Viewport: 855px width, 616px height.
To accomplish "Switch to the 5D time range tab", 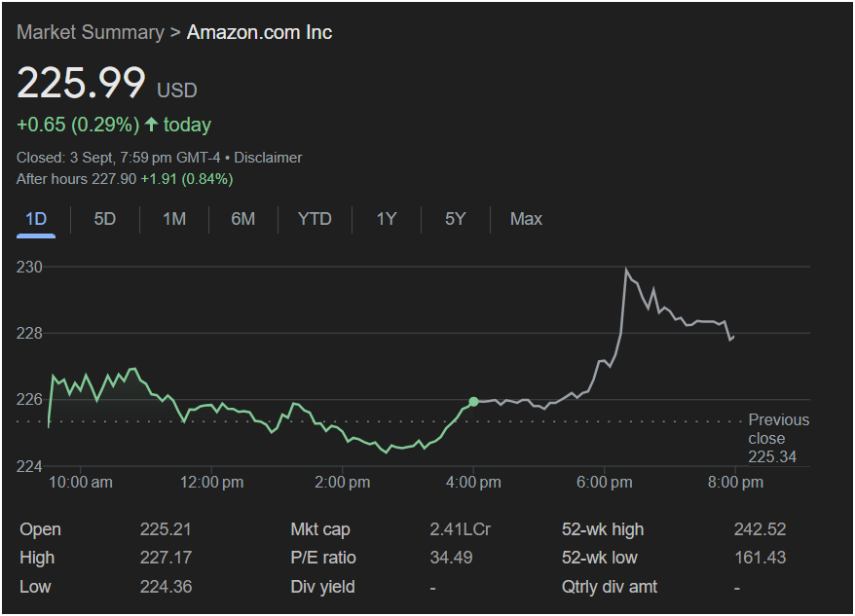I will 105,219.
